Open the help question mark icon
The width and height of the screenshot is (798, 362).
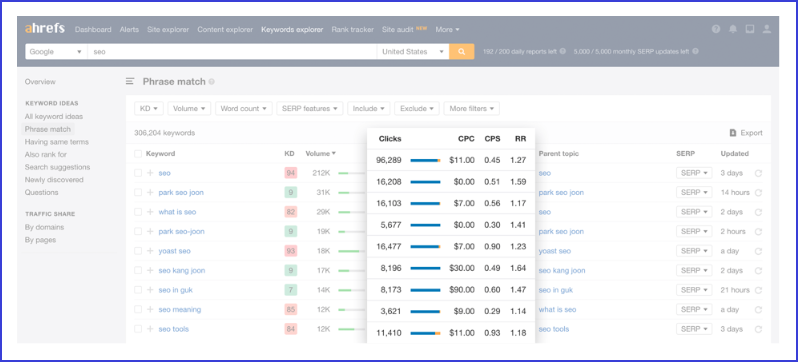tap(716, 30)
